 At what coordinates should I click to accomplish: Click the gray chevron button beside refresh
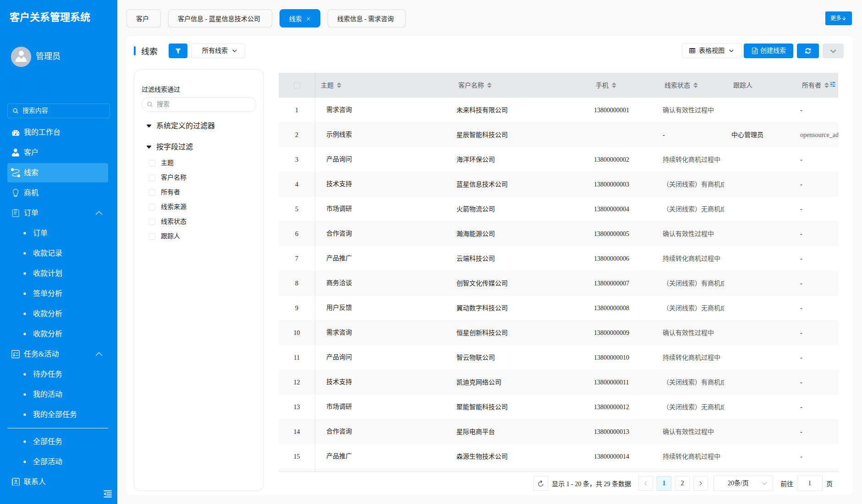(833, 51)
